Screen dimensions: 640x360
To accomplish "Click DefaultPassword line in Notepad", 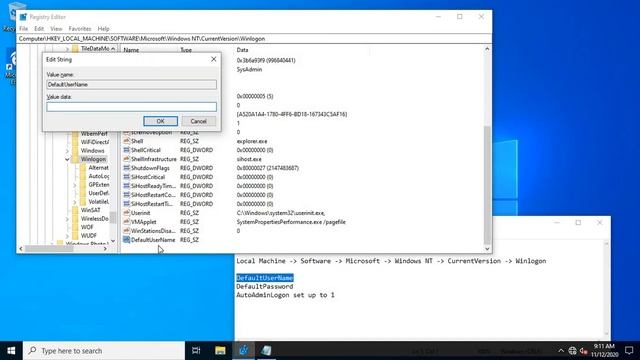I will click(x=264, y=287).
